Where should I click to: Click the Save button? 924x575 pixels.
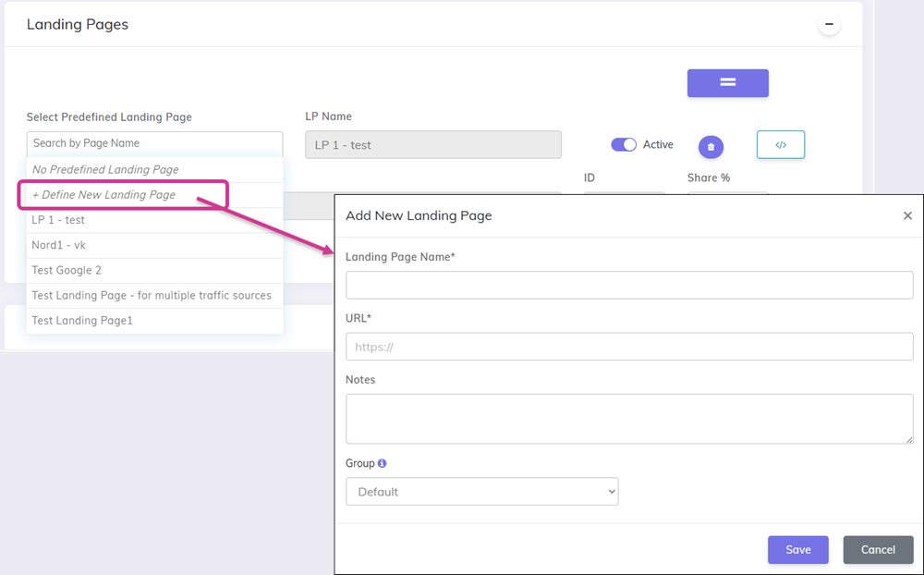click(x=797, y=549)
